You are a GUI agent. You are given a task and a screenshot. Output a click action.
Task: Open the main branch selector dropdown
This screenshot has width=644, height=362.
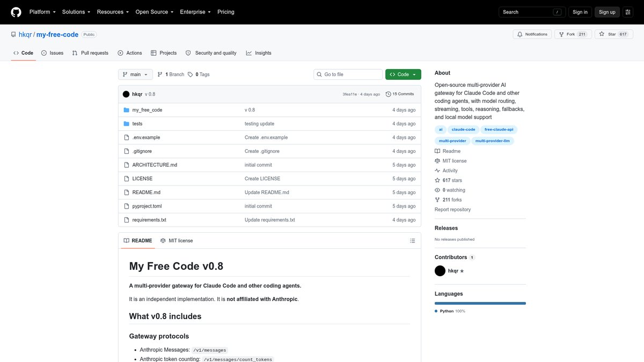click(x=135, y=75)
